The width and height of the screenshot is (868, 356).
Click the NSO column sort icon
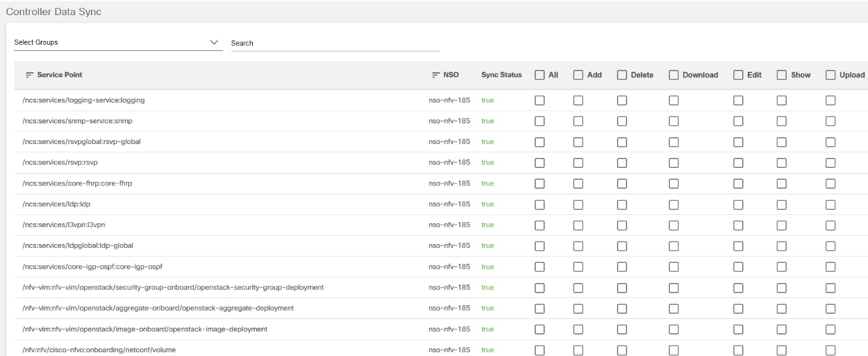pyautogui.click(x=435, y=75)
